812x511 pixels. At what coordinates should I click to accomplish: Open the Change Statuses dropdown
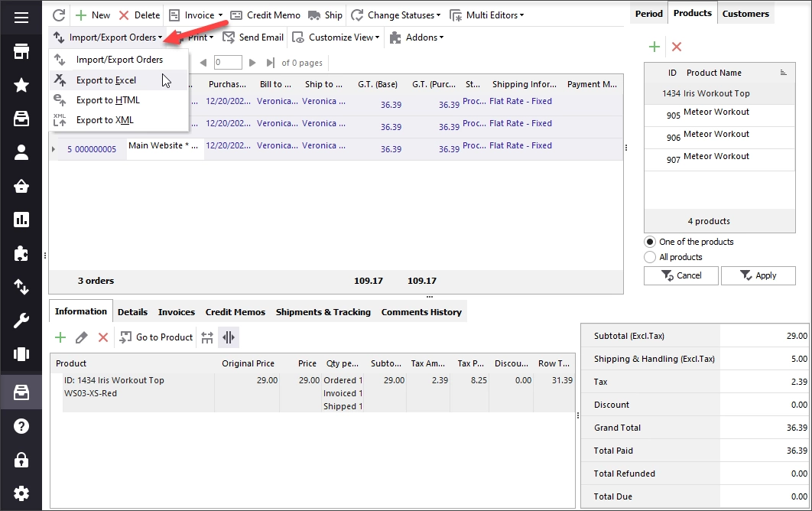pos(396,15)
